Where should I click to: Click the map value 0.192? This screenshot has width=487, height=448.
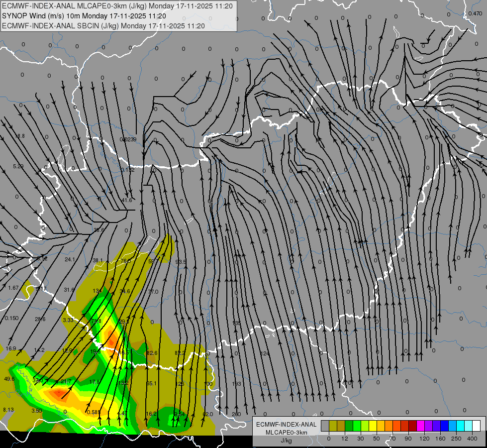pos(128,170)
